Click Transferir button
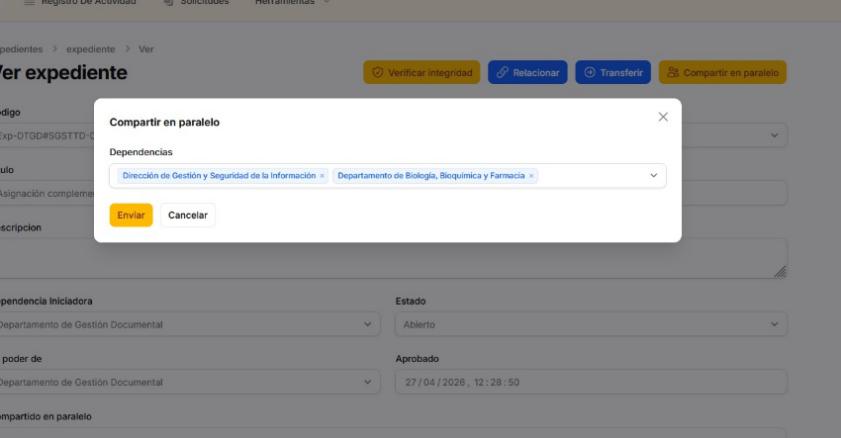The image size is (841, 438). pyautogui.click(x=613, y=72)
